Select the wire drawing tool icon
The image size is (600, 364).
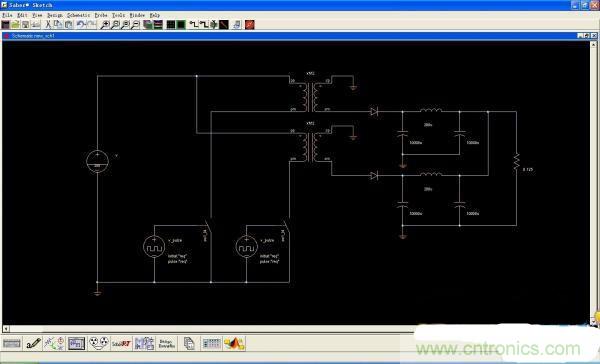click(194, 25)
